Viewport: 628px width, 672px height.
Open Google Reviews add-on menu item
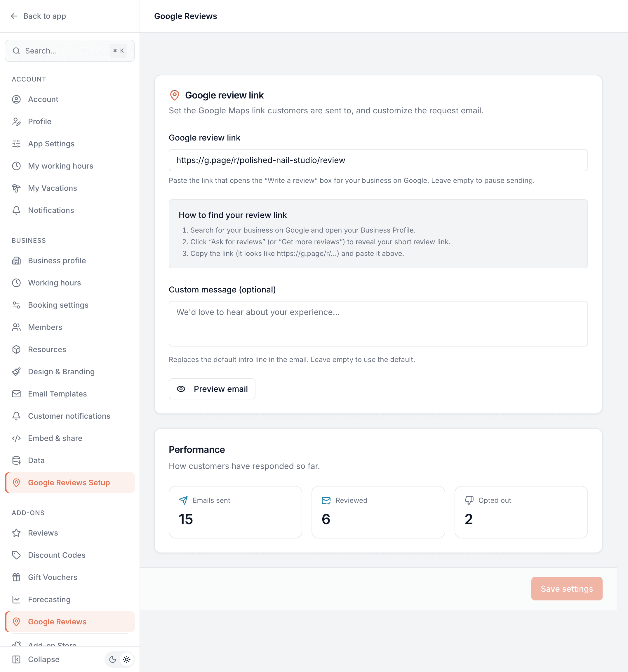pyautogui.click(x=69, y=621)
